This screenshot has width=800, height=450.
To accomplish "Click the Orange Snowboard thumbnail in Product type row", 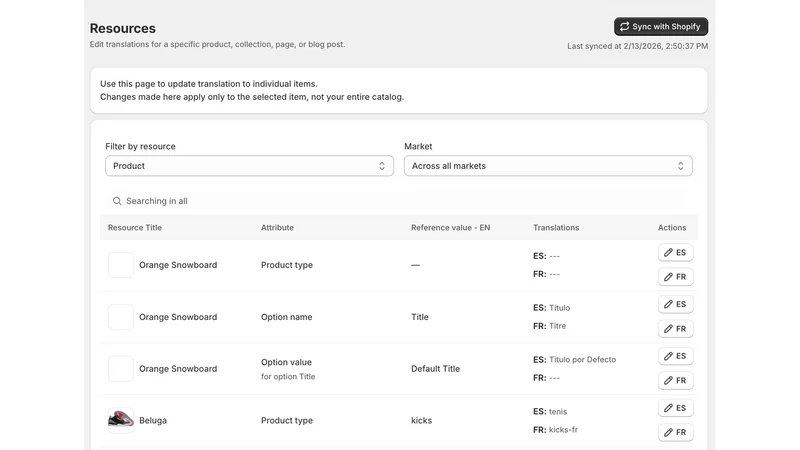I will [121, 265].
